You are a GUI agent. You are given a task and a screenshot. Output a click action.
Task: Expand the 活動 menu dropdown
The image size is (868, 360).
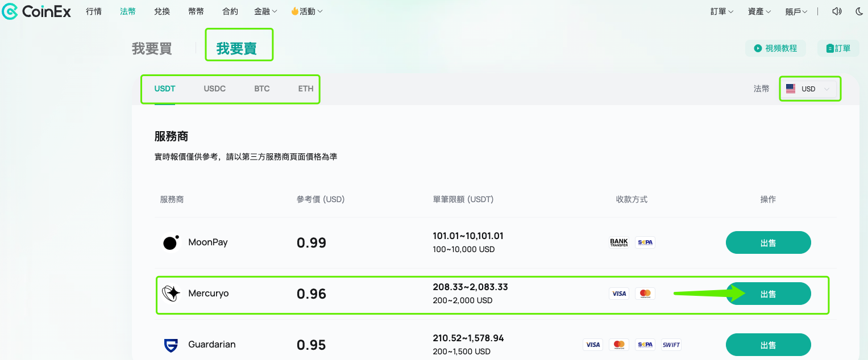[307, 11]
